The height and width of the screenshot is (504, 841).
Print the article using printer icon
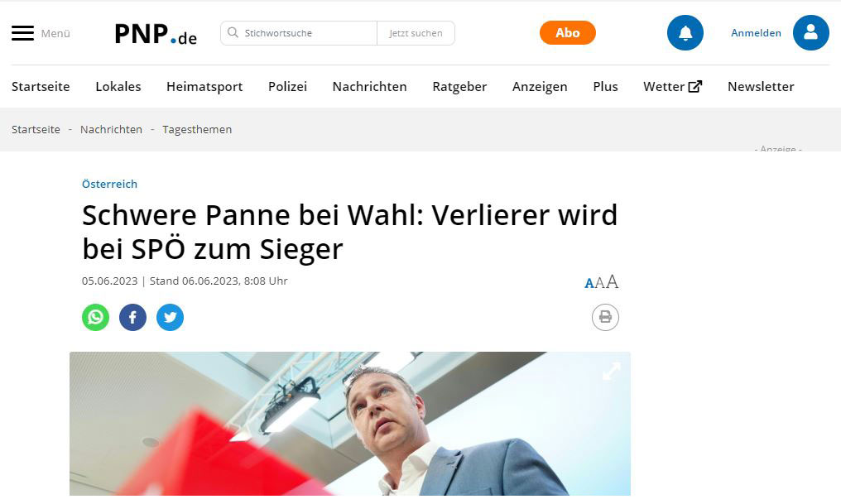605,318
